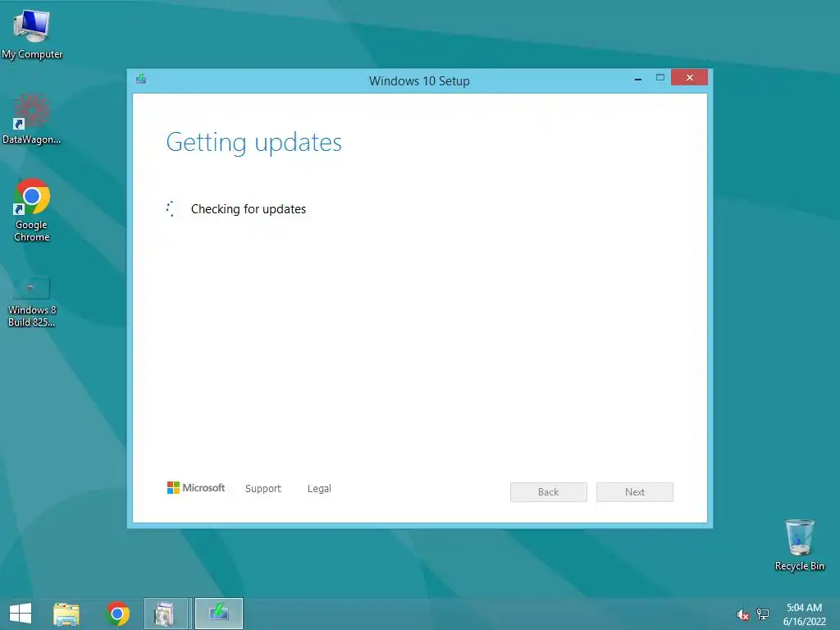Open the network tray icon
The width and height of the screenshot is (840, 630).
pos(763,614)
